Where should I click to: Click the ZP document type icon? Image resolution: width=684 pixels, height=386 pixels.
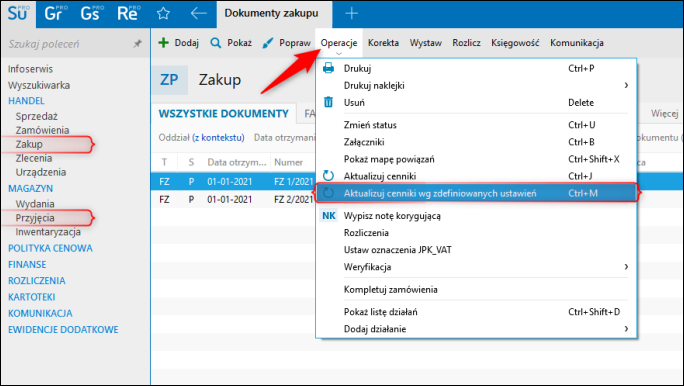click(x=169, y=80)
